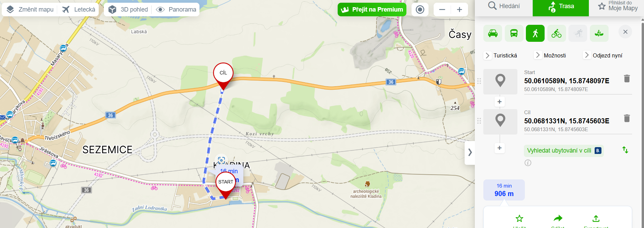Click Přejít na Premium button
Viewport: 644px width, 228px height.
pyautogui.click(x=372, y=10)
